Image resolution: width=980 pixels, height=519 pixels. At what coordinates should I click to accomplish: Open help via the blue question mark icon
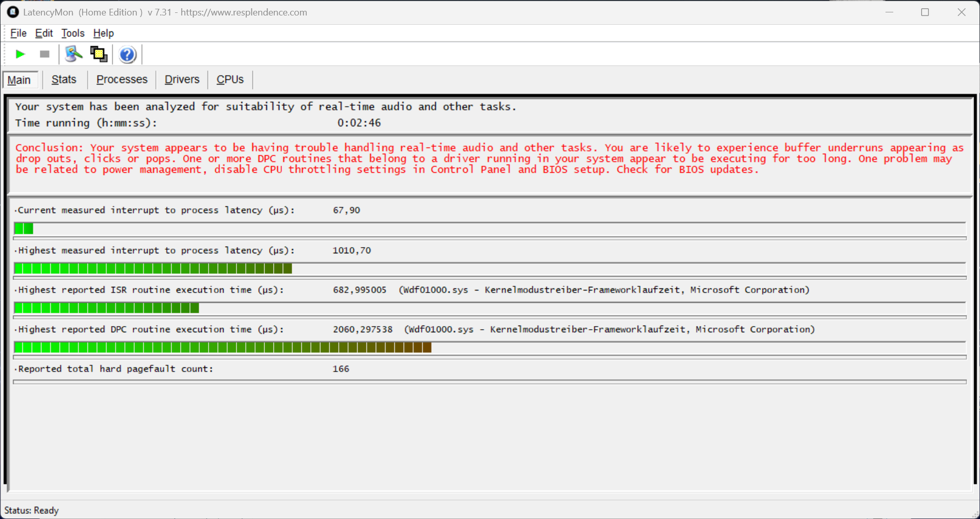[127, 54]
